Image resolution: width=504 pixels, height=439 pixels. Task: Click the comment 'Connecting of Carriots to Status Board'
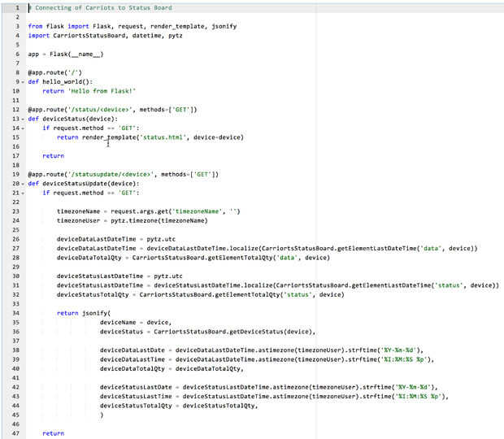point(103,7)
